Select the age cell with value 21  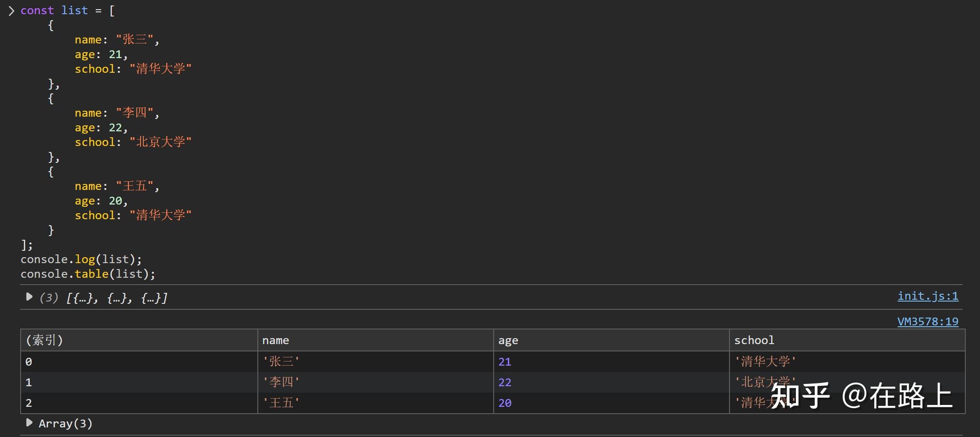(x=611, y=361)
